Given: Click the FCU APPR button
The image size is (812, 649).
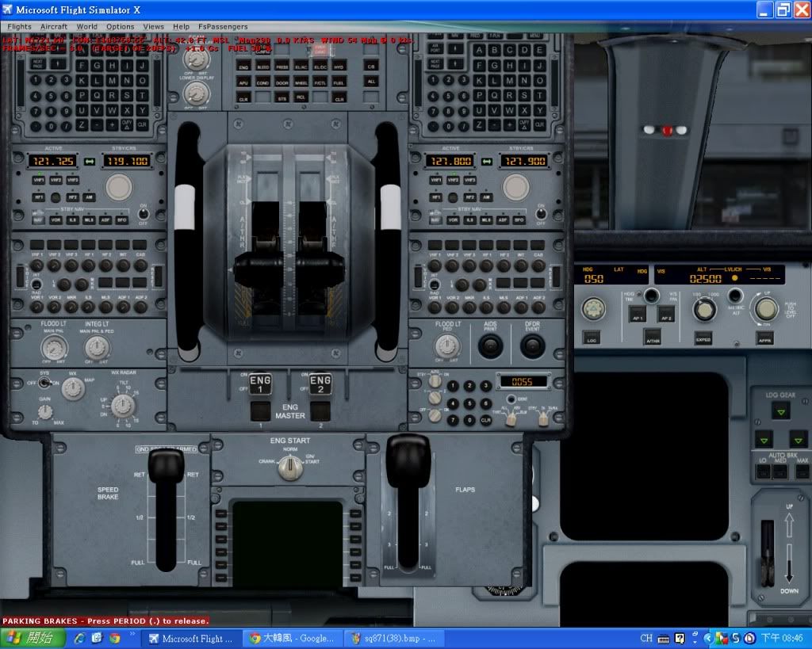Looking at the screenshot, I should [x=765, y=338].
